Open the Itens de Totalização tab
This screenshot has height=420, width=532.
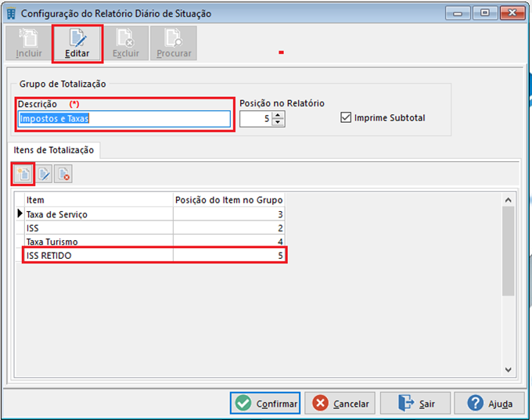click(x=54, y=150)
